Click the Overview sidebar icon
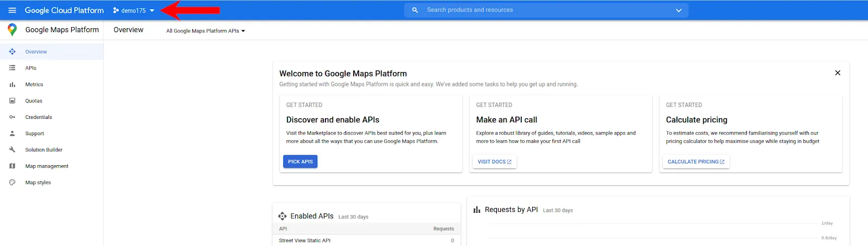The width and height of the screenshot is (868, 246). click(12, 52)
